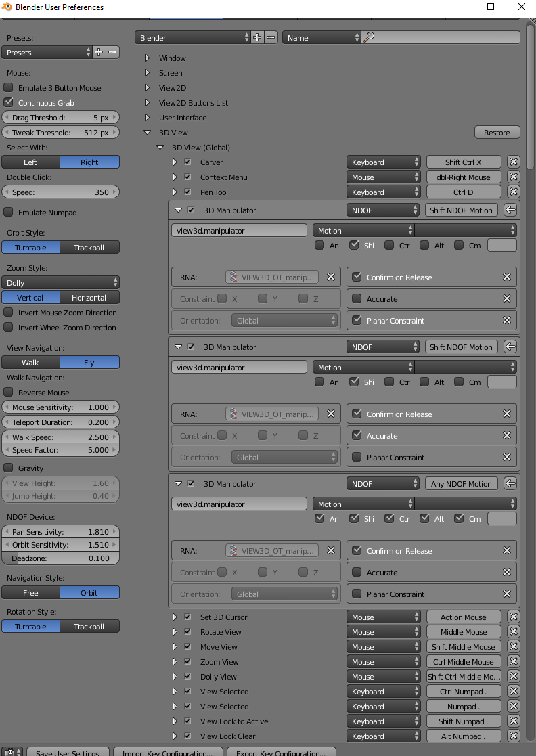Restore first 3D Manipulator item via back arrow icon
The image size is (536, 756).
(x=510, y=210)
